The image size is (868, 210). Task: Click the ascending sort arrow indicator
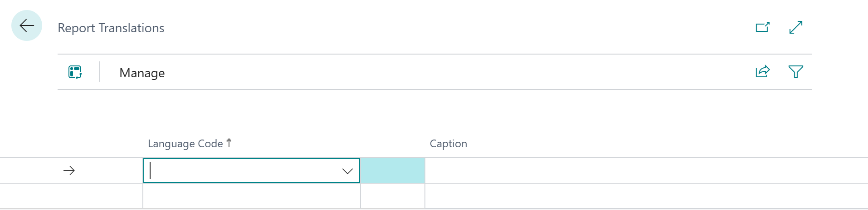(229, 143)
